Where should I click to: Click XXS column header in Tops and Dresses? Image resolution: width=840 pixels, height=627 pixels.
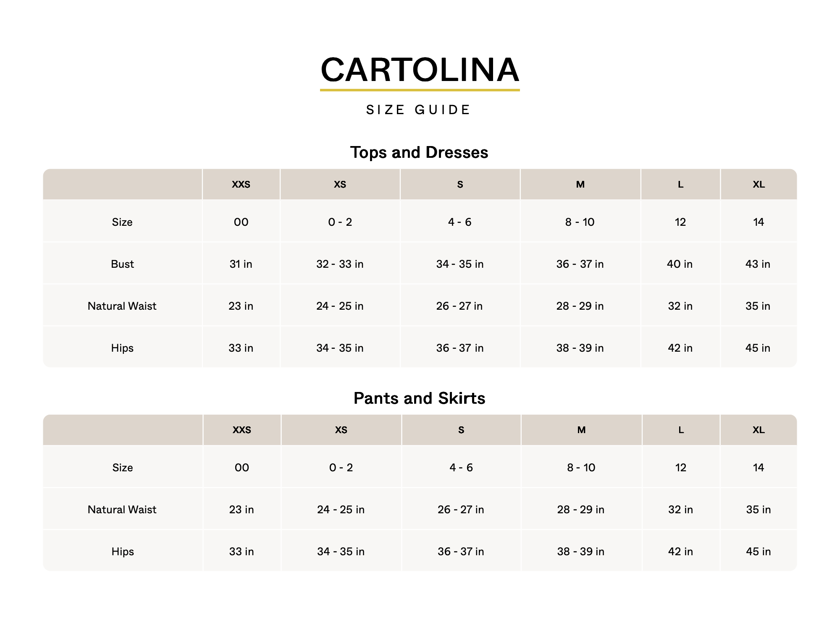(241, 185)
